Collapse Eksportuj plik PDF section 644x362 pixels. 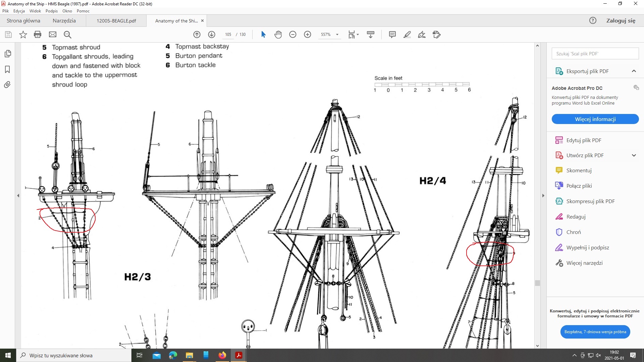634,71
